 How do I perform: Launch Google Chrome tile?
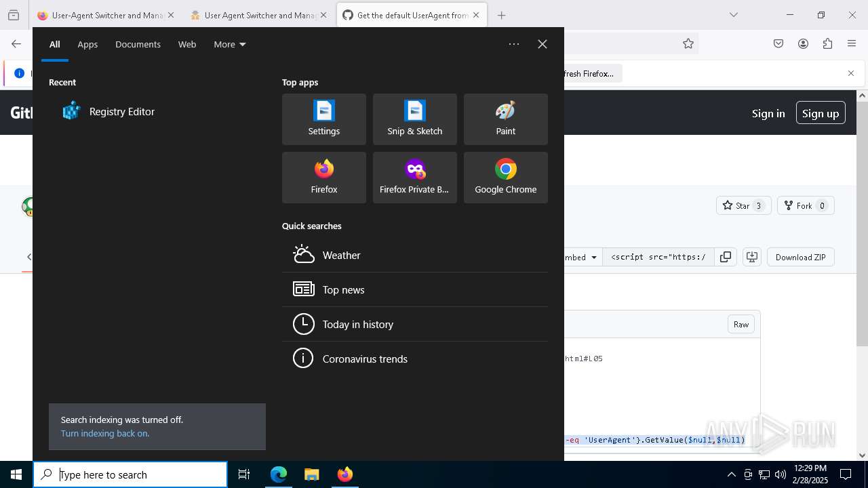click(506, 178)
